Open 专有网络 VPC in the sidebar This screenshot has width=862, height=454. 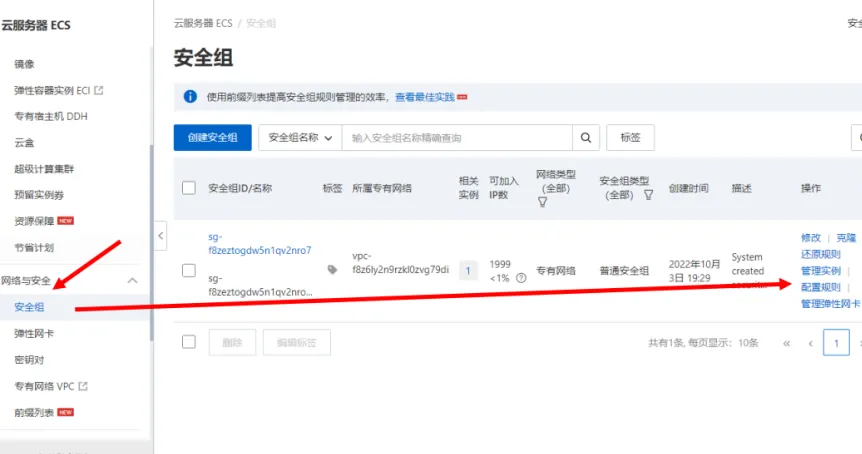pyautogui.click(x=45, y=386)
